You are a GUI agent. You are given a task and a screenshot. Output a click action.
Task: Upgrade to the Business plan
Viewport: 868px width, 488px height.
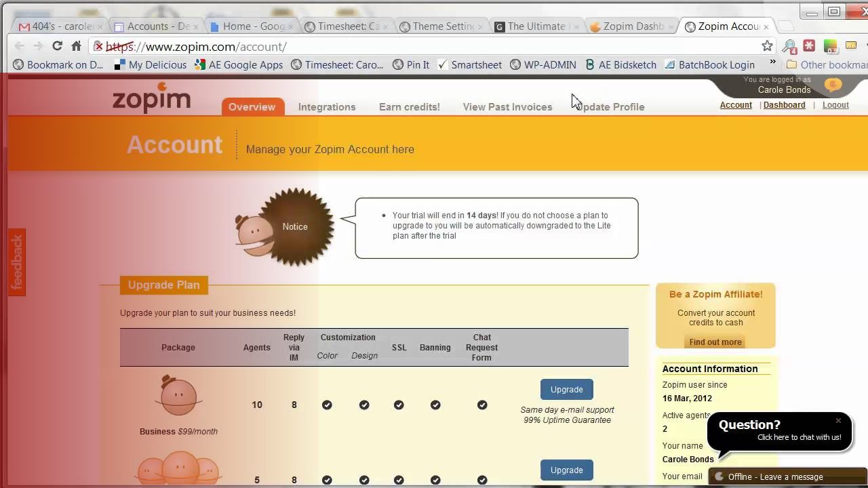pyautogui.click(x=567, y=390)
